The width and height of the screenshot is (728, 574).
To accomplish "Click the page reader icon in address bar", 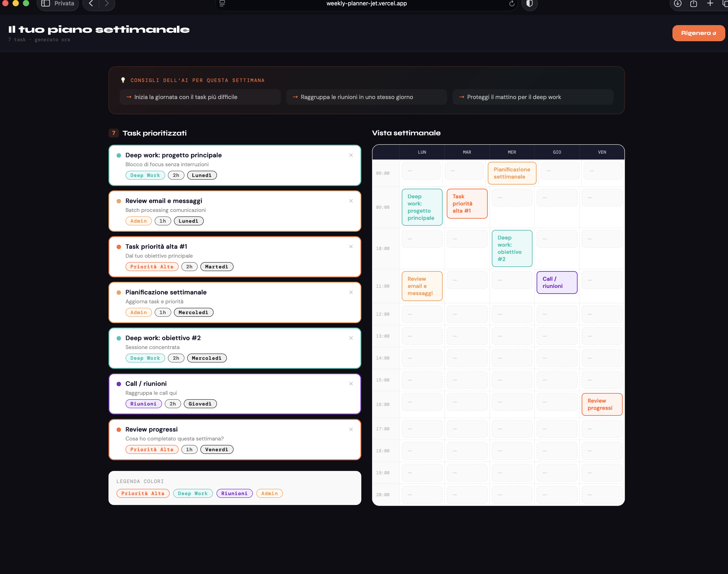I will coord(222,3).
